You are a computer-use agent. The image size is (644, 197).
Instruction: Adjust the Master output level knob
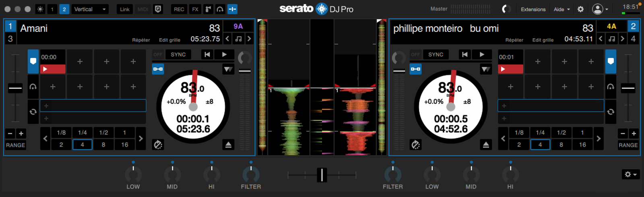(x=506, y=9)
